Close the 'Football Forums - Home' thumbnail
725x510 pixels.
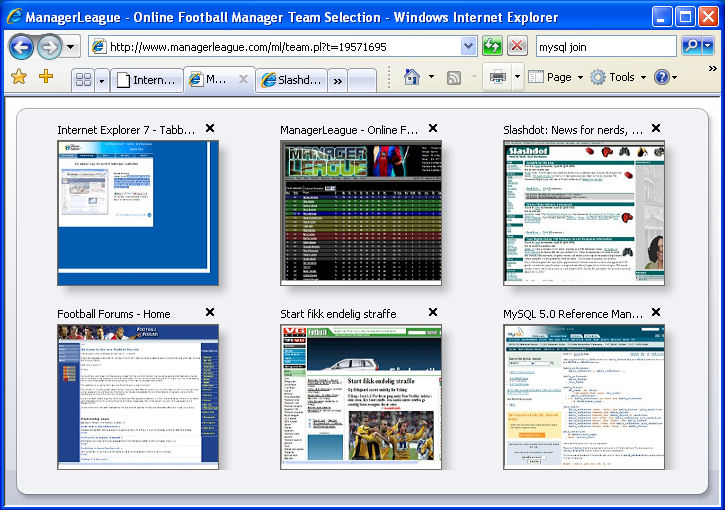210,312
